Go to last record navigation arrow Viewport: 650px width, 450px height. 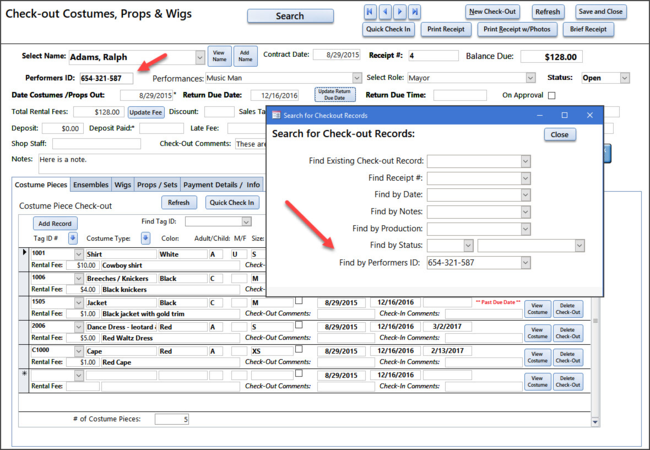[x=415, y=12]
